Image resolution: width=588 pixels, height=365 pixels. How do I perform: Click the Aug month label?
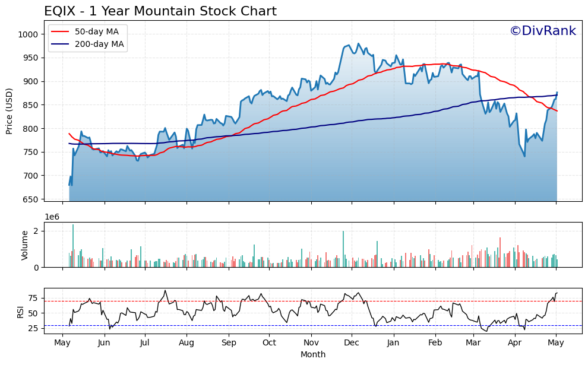pyautogui.click(x=186, y=343)
